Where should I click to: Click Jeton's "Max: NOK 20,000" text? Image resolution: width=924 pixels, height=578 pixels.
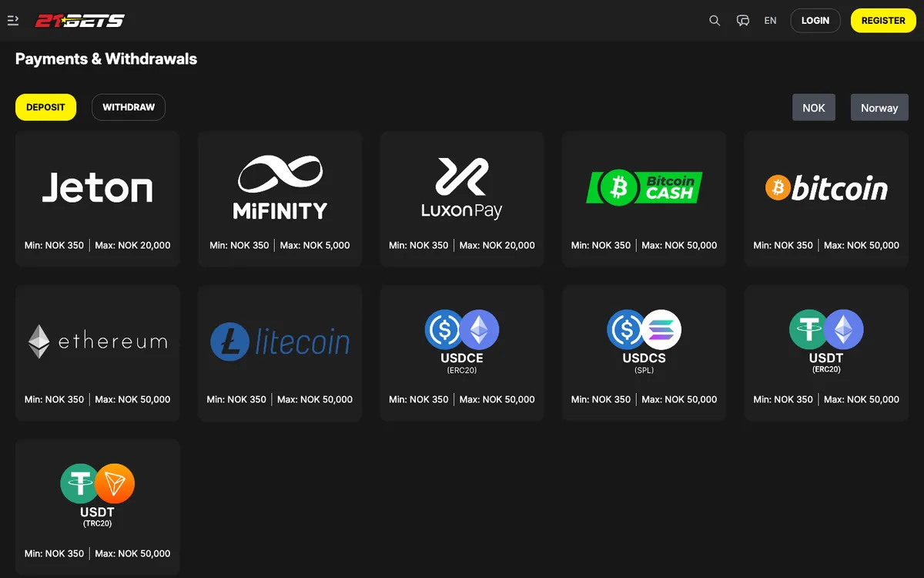click(132, 245)
